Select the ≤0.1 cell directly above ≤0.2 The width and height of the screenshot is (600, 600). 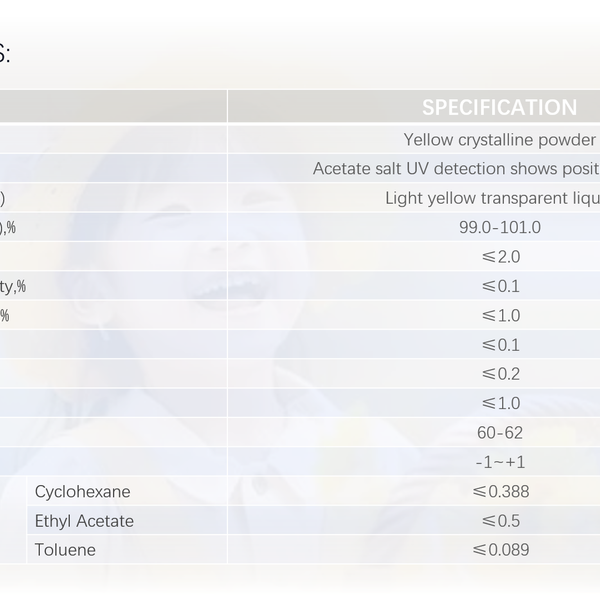pos(501,345)
